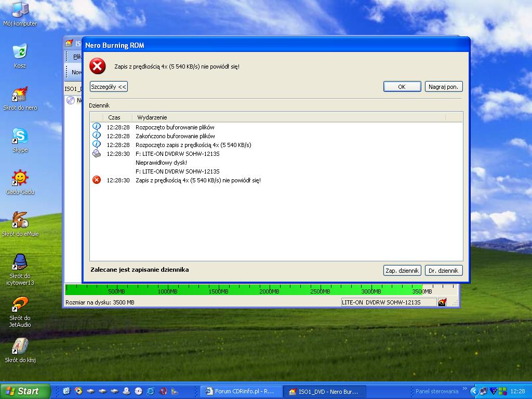Click the LITE-ON DVDRW SOHW-1213S status bar field

pyautogui.click(x=389, y=302)
